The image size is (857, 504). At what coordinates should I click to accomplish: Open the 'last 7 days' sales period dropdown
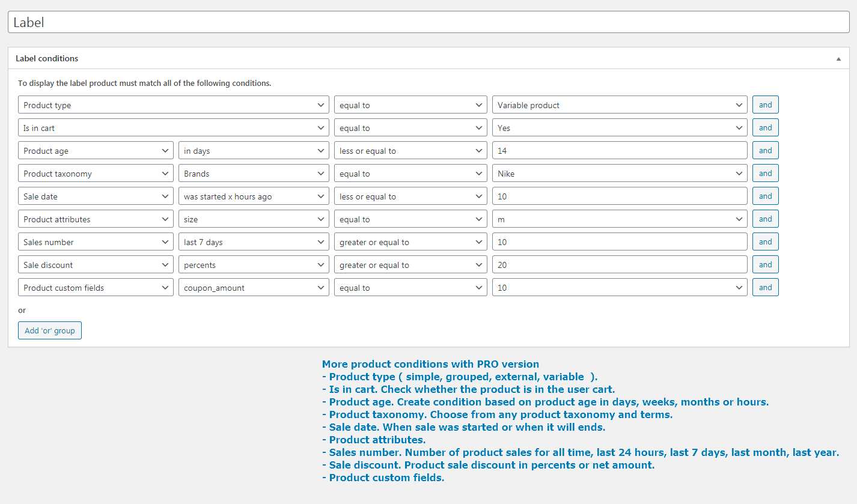pyautogui.click(x=254, y=242)
